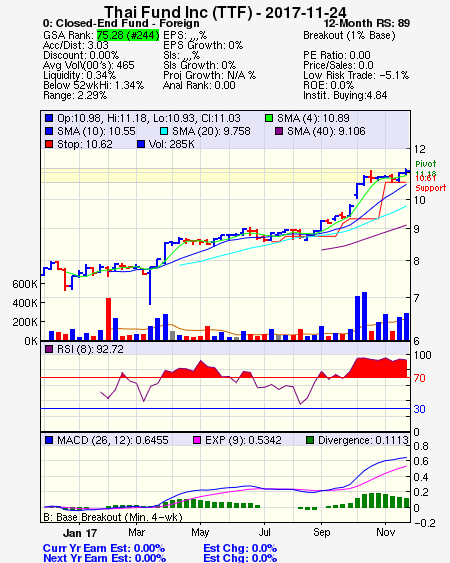Click the red 70 RSI threshold label
Image resolution: width=450 pixels, height=563 pixels.
(419, 378)
